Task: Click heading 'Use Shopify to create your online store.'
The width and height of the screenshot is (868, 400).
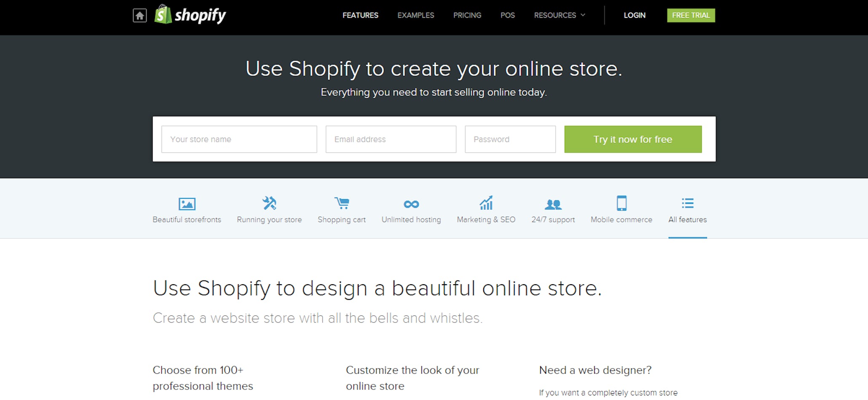Action: (x=434, y=69)
